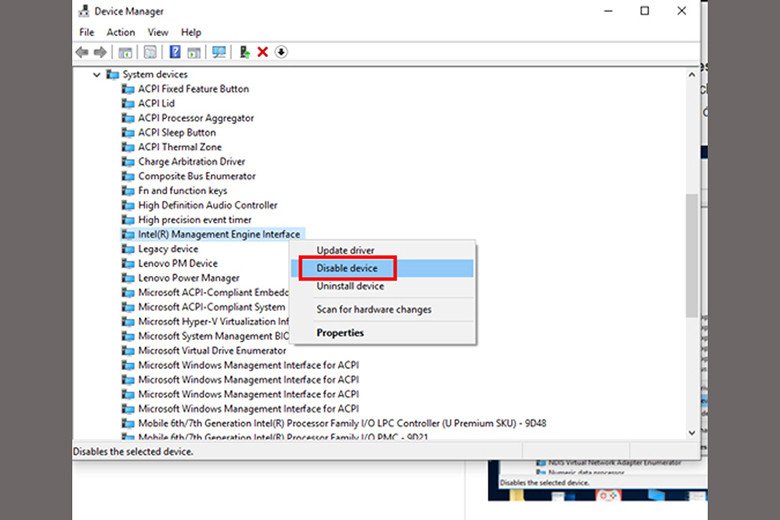780x520 pixels.
Task: Select Lenovo PM Device
Action: coord(178,264)
